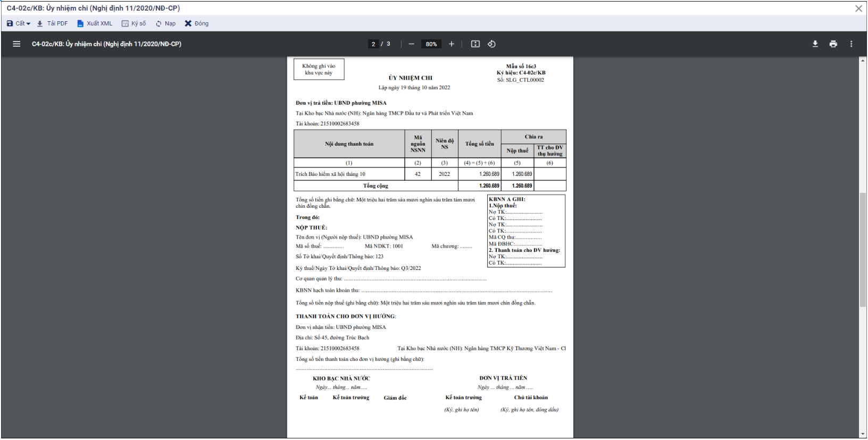Click 'Kỳ thuế/Ngày Tờ khai' Q3/2022 line
This screenshot has height=440, width=868.
coord(358,268)
